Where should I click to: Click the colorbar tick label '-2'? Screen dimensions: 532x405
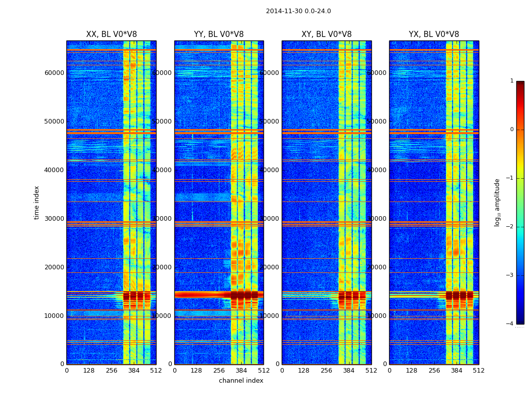point(511,227)
